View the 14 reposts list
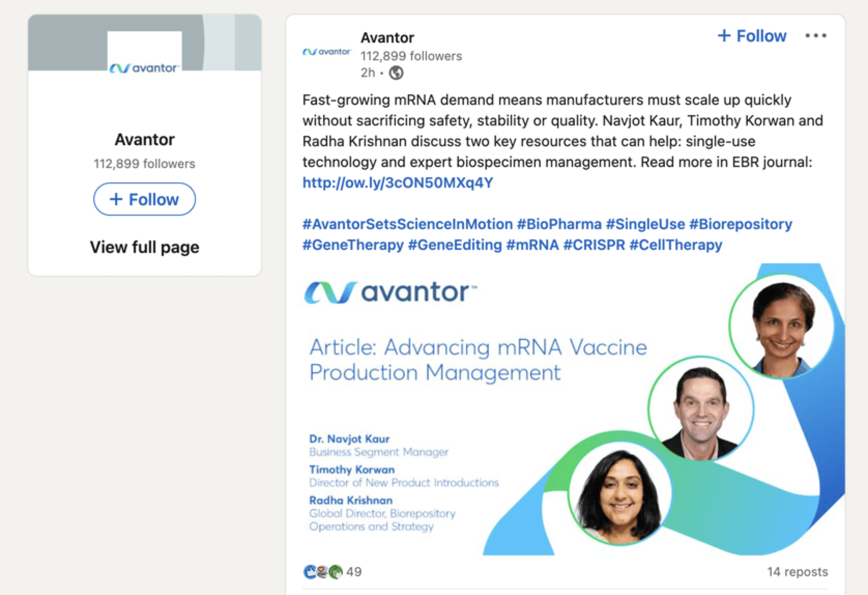This screenshot has width=868, height=595. click(x=798, y=572)
